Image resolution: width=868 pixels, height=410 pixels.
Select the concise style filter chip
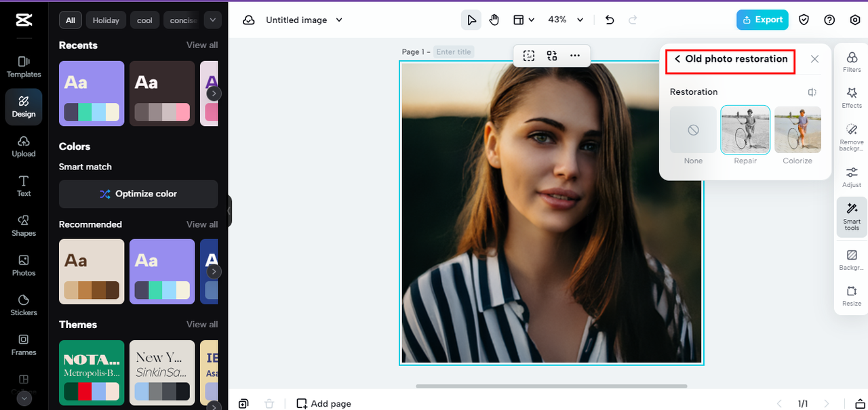pos(180,20)
